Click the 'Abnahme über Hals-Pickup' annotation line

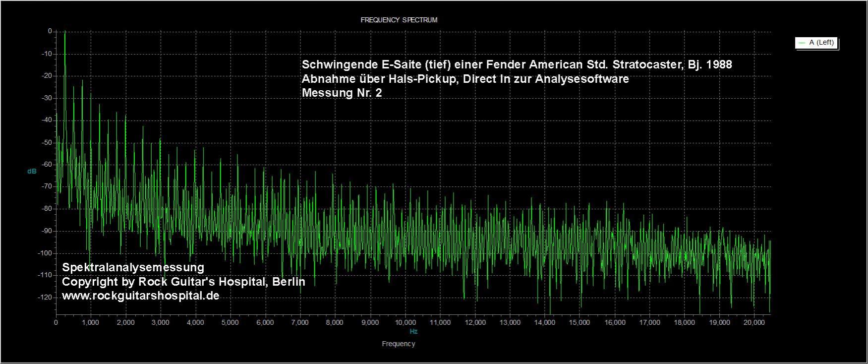pos(465,79)
